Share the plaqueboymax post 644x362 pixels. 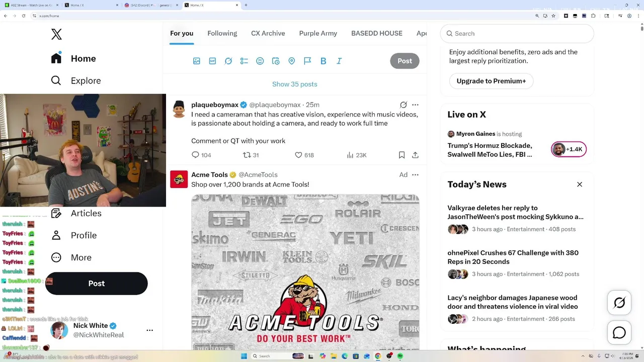[x=415, y=155]
